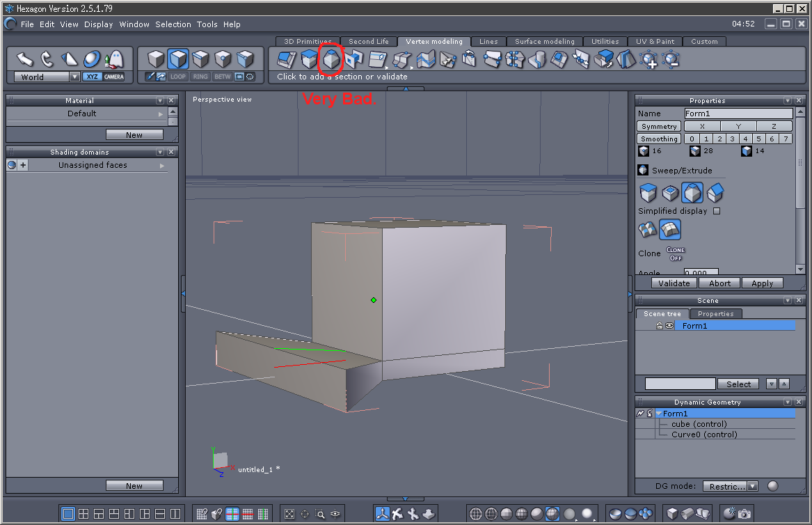Switch to the Surface modeling tab
Viewport: 812px width, 525px height.
pyautogui.click(x=544, y=42)
